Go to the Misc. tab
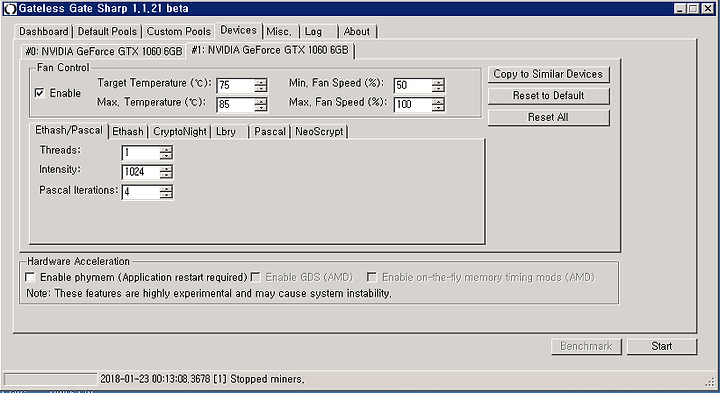This screenshot has height=393, width=720. point(279,32)
